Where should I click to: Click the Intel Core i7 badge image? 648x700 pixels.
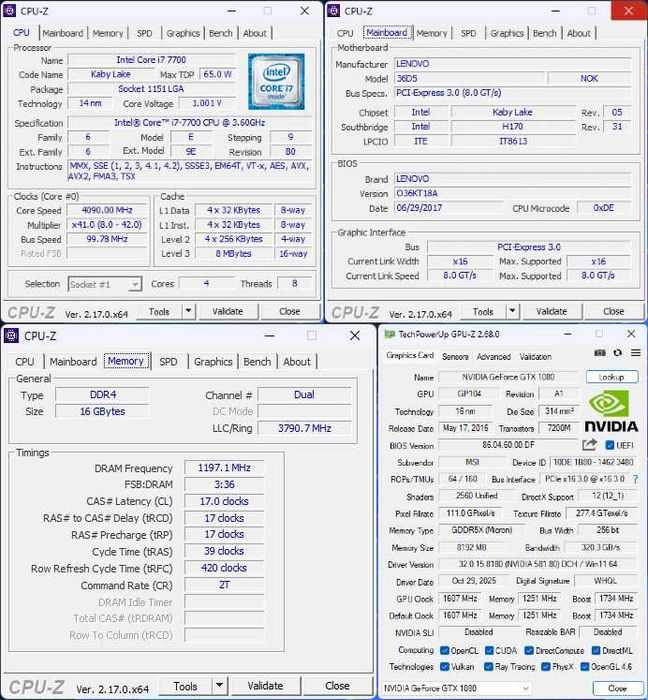pyautogui.click(x=276, y=81)
